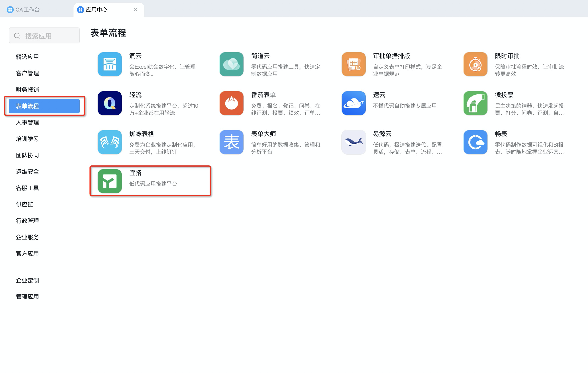This screenshot has width=588, height=373.
Task: Open the 轻流 Q-letter icon
Action: click(110, 103)
